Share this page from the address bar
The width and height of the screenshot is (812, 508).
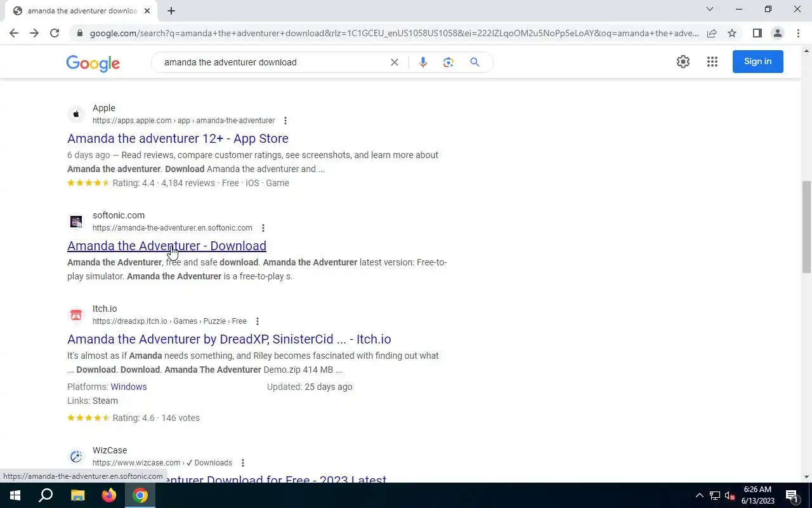click(712, 33)
